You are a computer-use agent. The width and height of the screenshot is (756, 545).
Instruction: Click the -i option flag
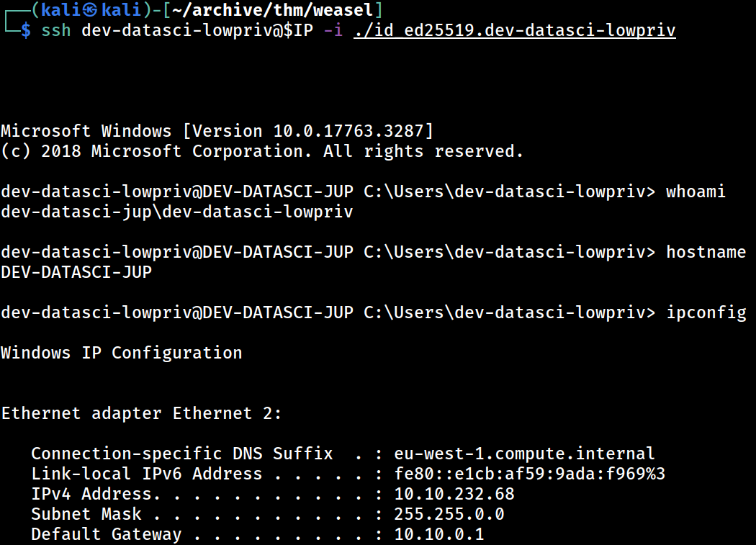pyautogui.click(x=333, y=30)
